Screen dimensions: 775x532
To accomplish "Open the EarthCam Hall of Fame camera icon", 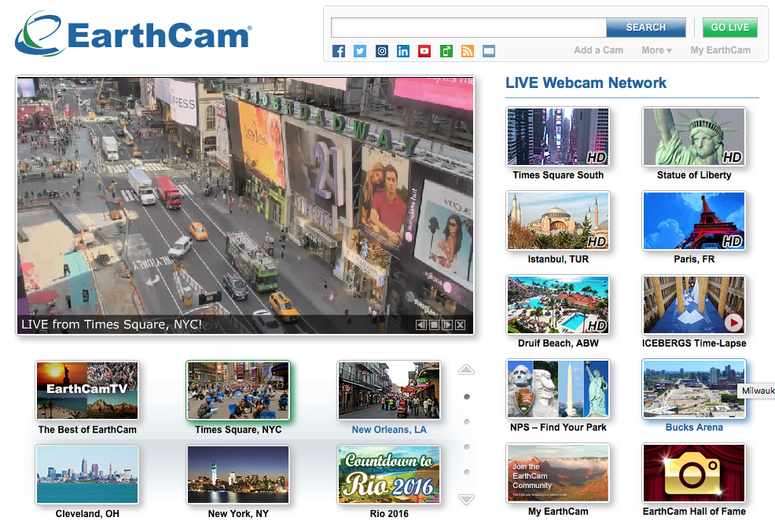I will [x=694, y=473].
